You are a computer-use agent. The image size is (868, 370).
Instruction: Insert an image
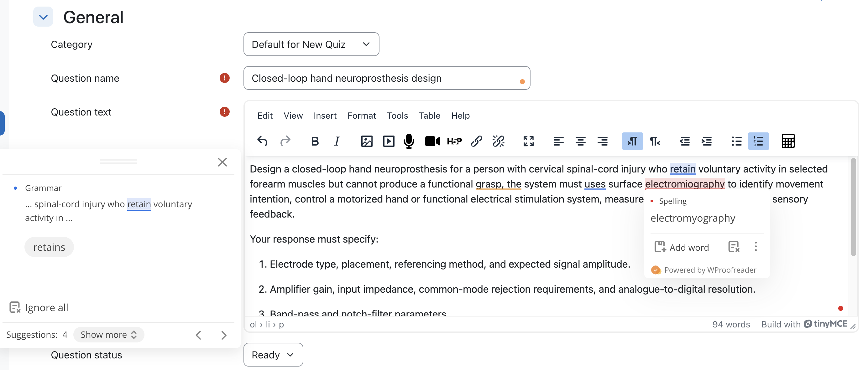click(367, 141)
